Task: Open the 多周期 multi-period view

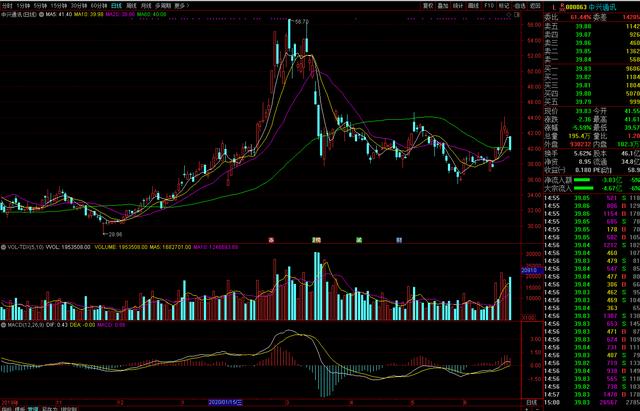Action: click(163, 6)
